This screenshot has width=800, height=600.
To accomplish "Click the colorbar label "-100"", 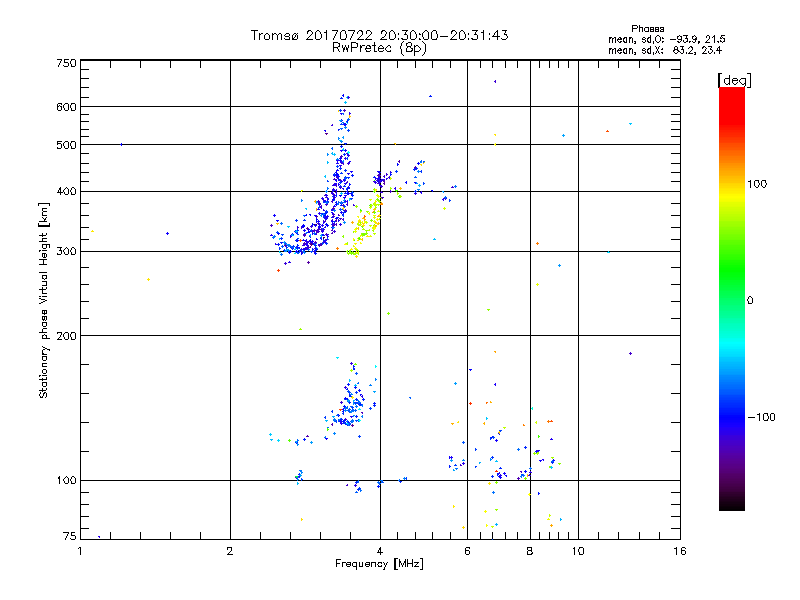I will click(x=761, y=417).
